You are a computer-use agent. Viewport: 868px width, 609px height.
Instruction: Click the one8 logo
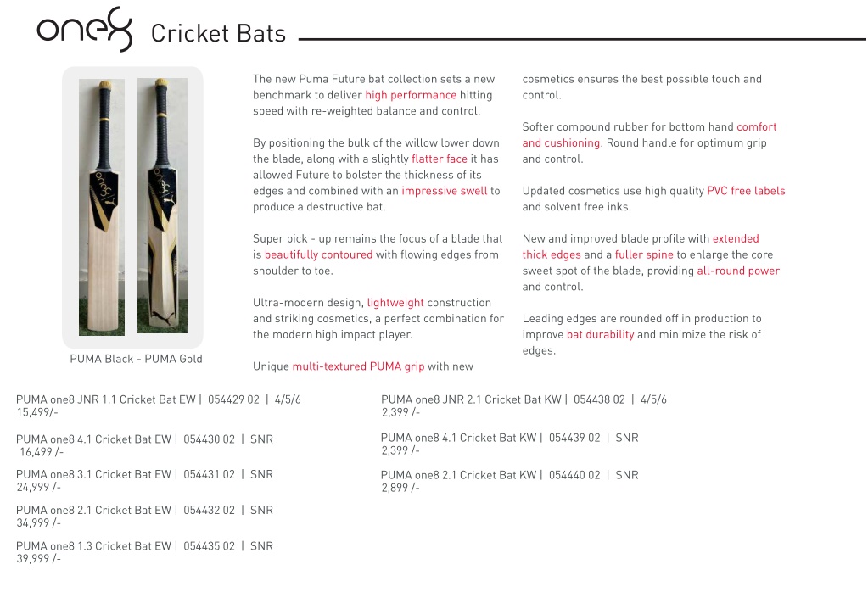click(x=85, y=30)
